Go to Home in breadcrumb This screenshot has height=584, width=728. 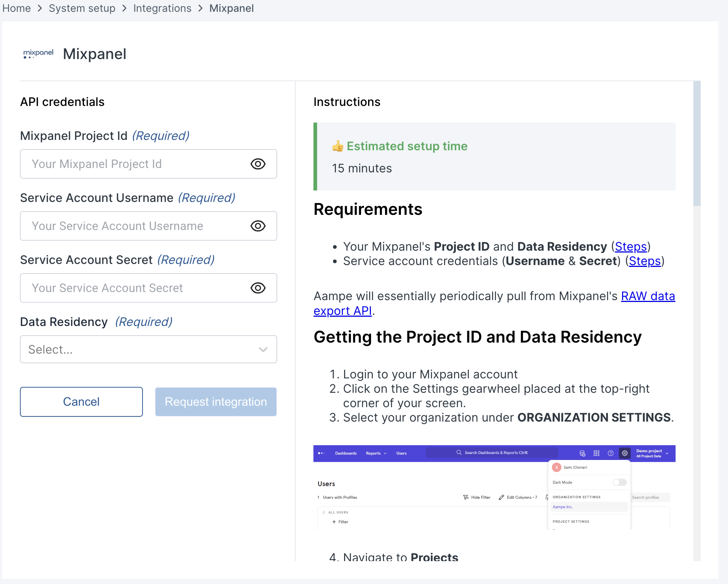point(17,8)
